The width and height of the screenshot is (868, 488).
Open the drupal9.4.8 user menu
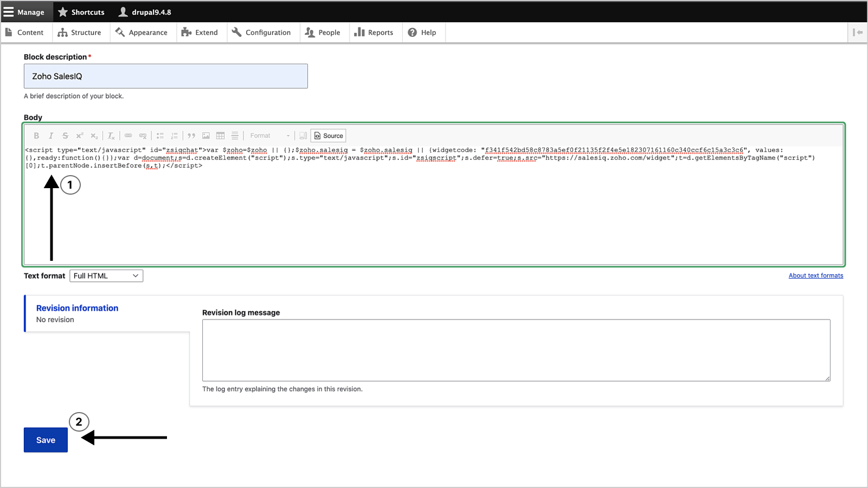(x=145, y=12)
